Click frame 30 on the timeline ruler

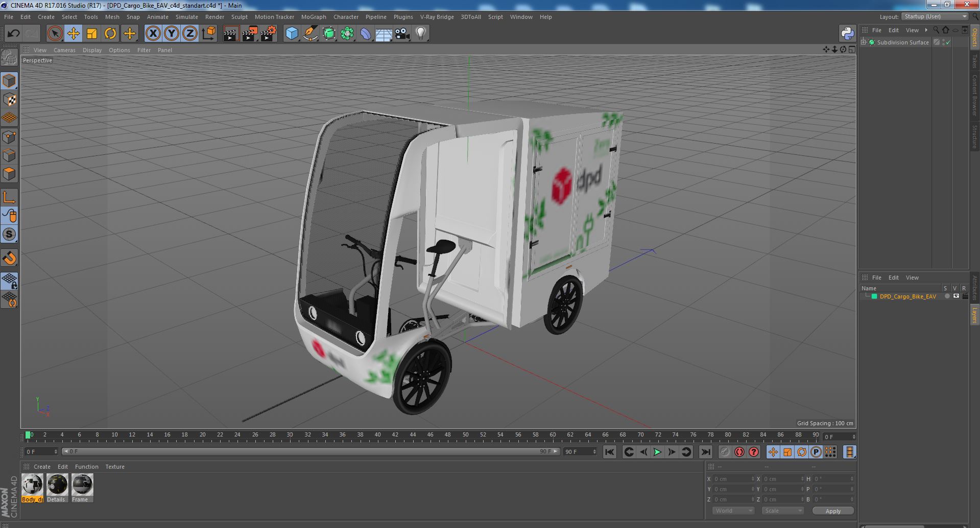pos(290,435)
